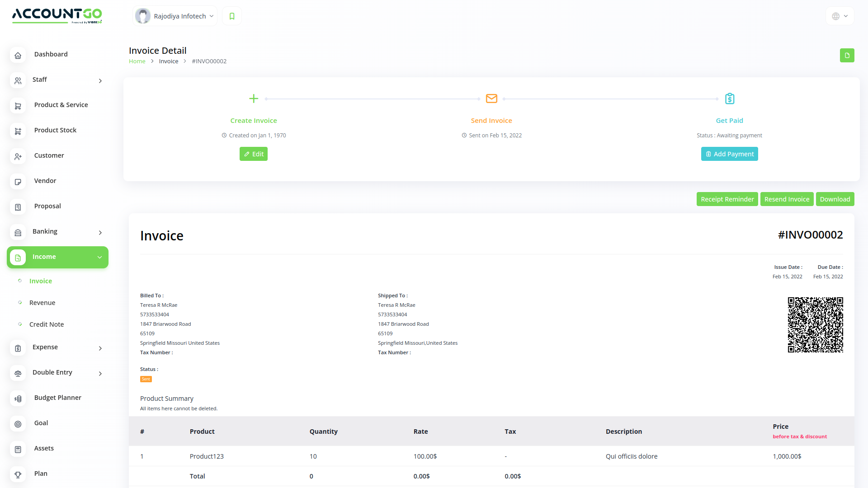Click the Proposal sidebar icon

pyautogui.click(x=18, y=206)
